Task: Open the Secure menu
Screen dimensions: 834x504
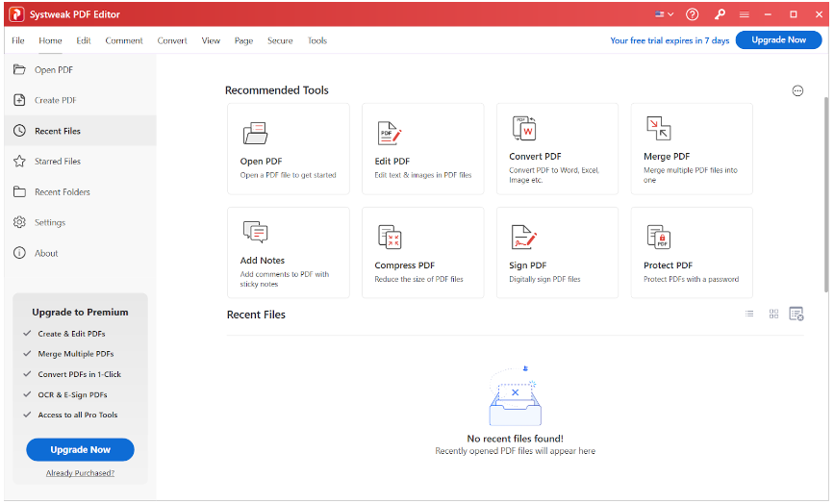Action: 280,40
